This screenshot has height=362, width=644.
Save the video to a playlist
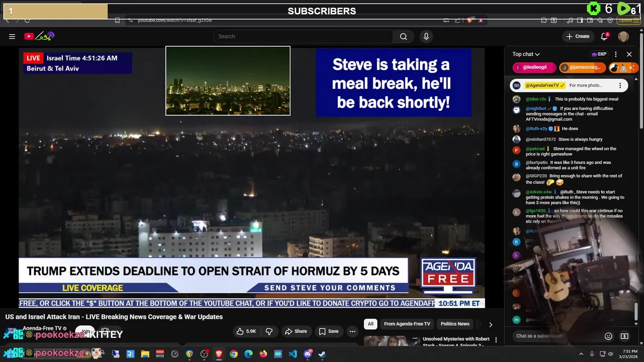329,331
